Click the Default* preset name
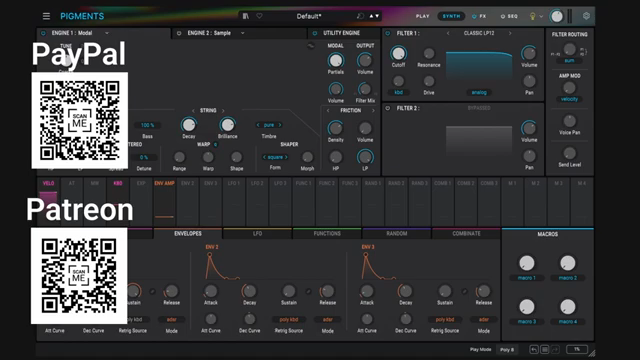Viewport: 640px width, 360px height. click(309, 16)
